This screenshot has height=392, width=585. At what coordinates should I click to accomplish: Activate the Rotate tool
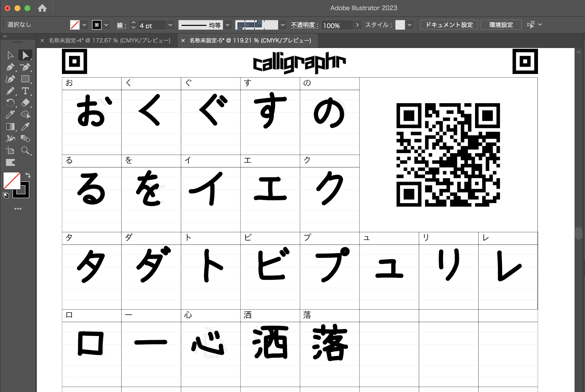(x=10, y=103)
